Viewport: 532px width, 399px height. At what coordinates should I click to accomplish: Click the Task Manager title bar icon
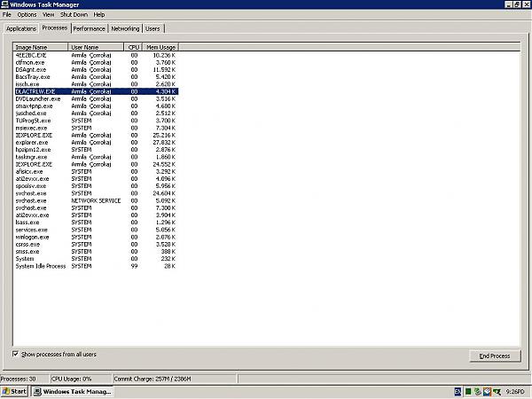click(4, 4)
